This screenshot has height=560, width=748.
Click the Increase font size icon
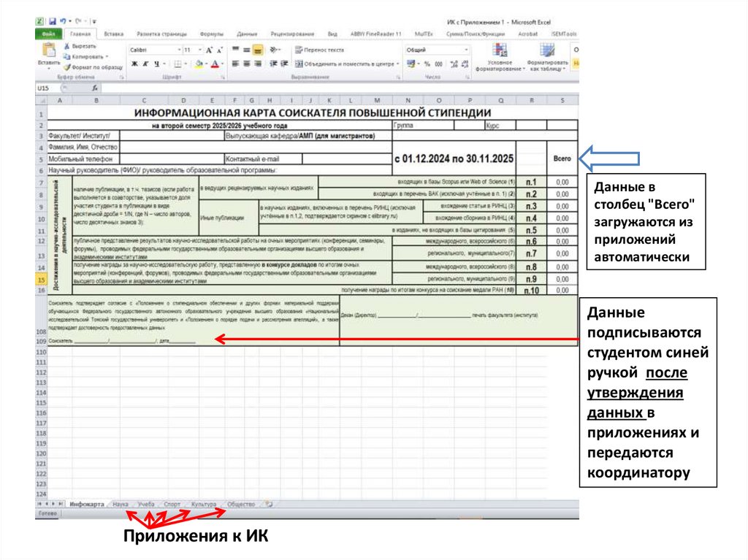[x=209, y=50]
